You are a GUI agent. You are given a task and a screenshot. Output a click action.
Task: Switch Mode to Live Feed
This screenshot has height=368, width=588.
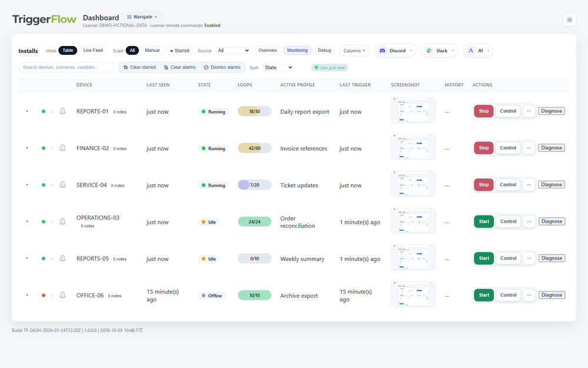click(93, 50)
